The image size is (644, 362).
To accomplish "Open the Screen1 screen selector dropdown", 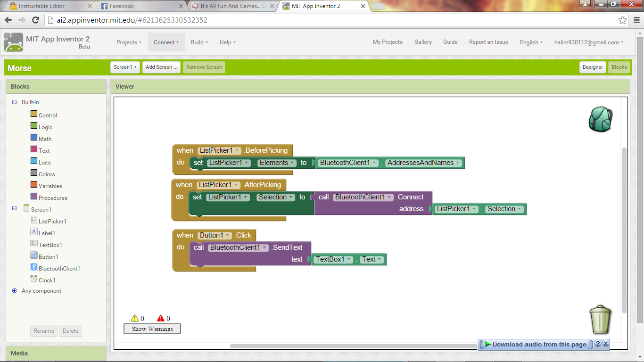I will point(124,67).
